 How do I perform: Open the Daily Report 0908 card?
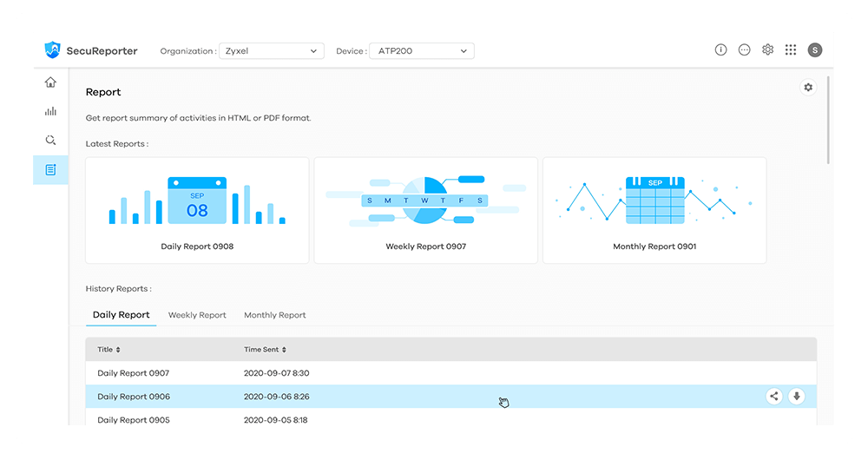[197, 210]
